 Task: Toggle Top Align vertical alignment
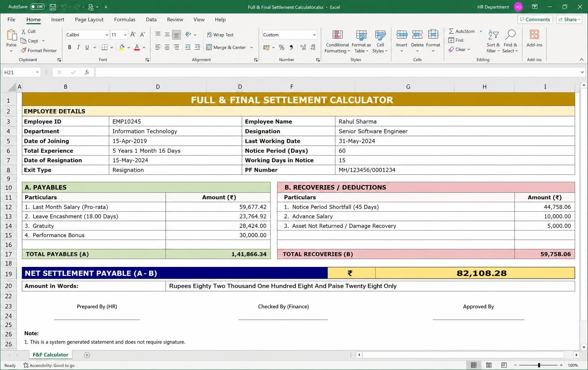tap(158, 35)
